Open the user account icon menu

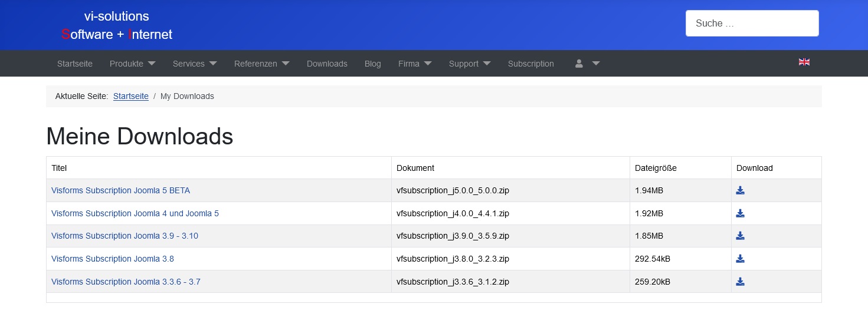click(x=579, y=64)
